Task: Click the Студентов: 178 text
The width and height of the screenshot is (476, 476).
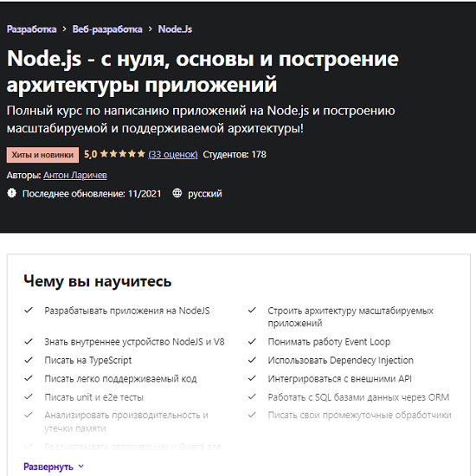Action: tap(235, 155)
